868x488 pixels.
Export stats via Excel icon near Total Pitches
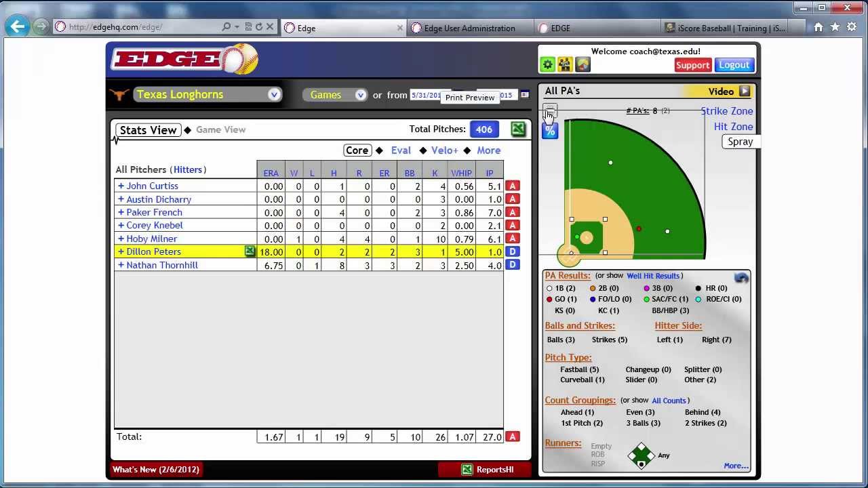tap(518, 129)
